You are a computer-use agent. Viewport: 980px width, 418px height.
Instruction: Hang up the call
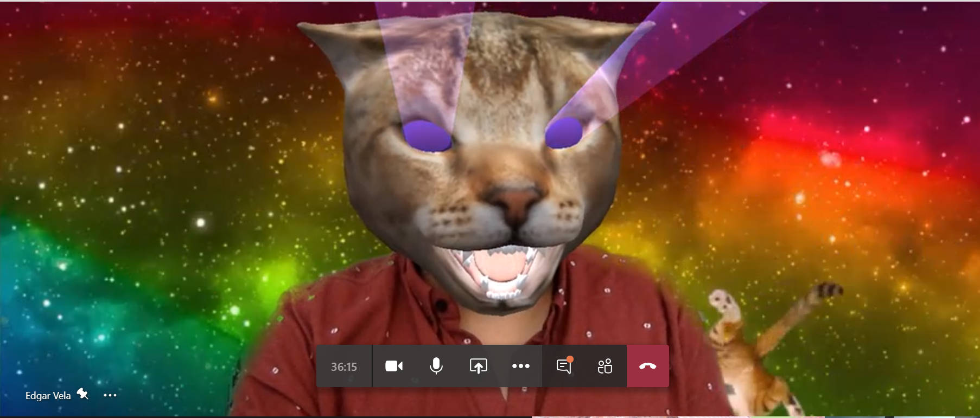pos(647,366)
